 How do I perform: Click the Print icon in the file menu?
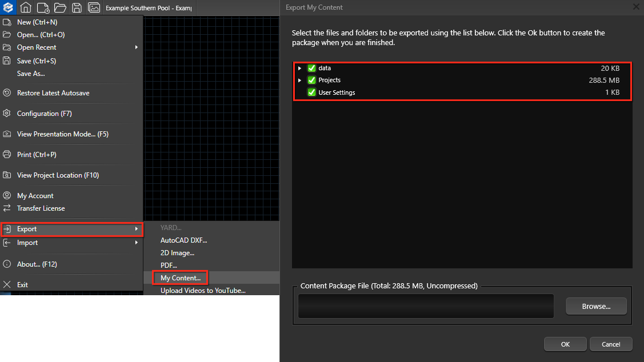point(7,154)
